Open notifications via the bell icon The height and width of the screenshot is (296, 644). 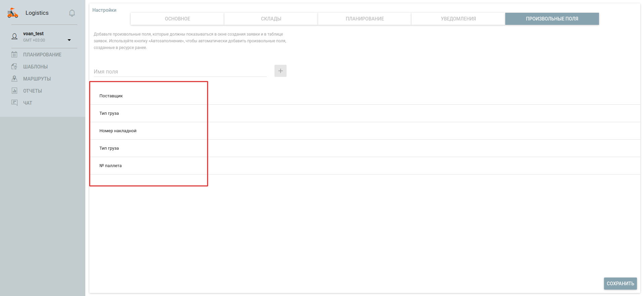72,13
